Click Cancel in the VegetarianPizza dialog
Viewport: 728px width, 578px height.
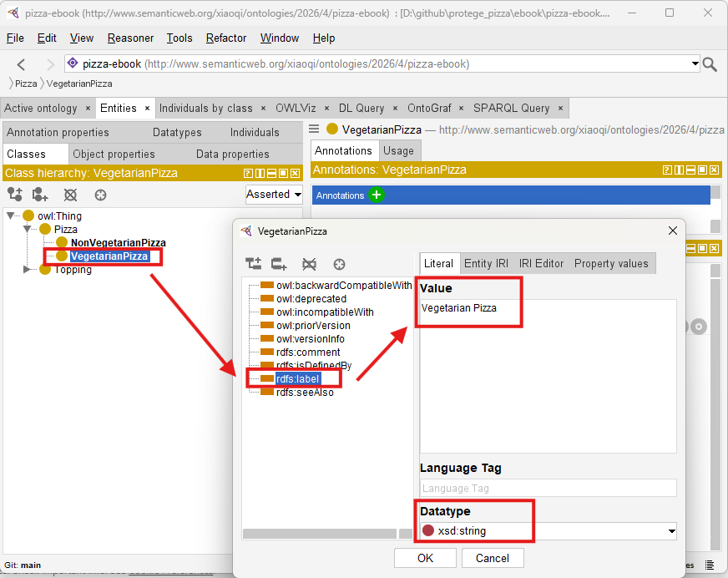(x=493, y=558)
